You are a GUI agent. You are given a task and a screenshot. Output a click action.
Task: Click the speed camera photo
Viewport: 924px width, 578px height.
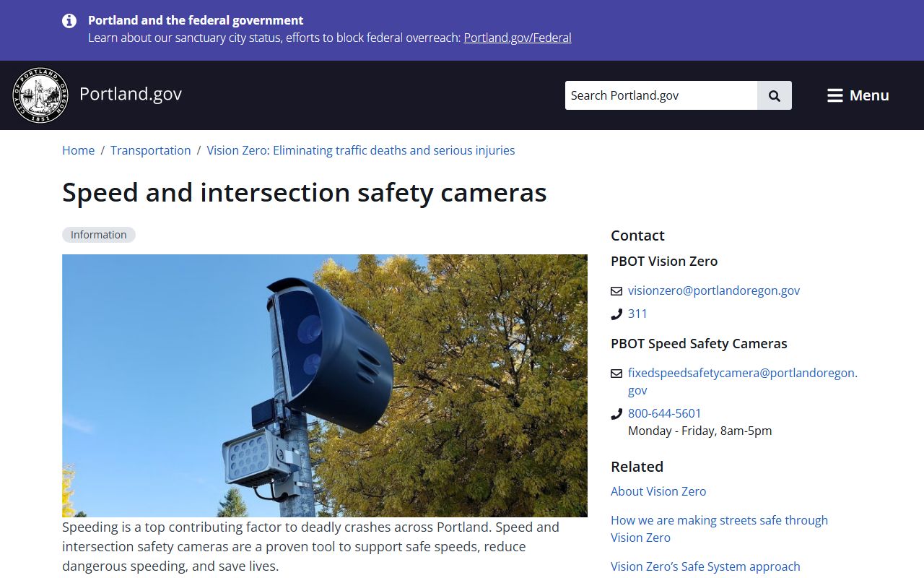click(x=325, y=386)
